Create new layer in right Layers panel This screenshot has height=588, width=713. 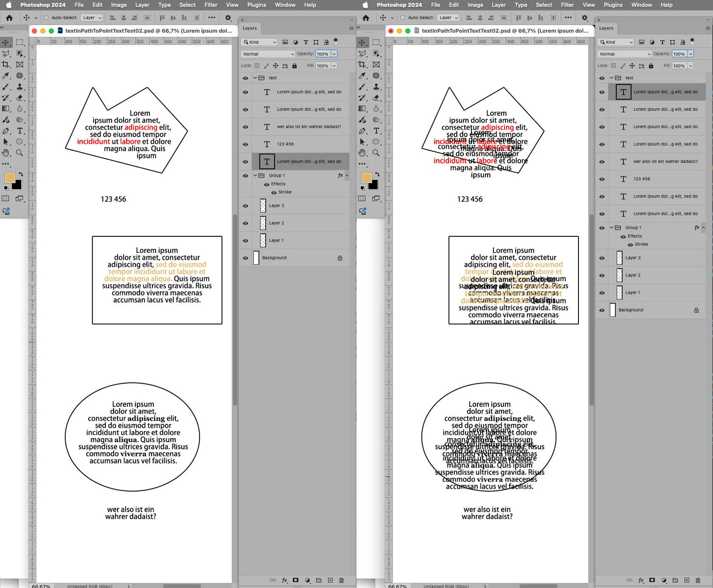[687, 580]
